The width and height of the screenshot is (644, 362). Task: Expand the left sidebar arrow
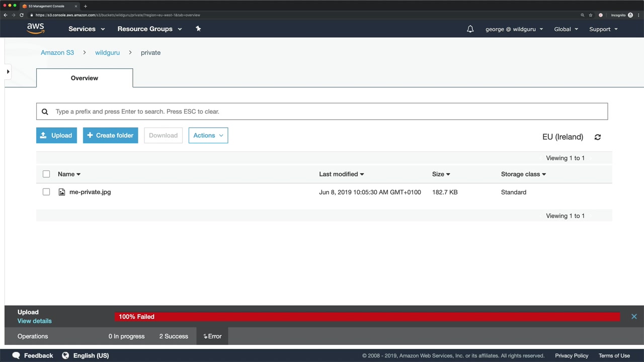tap(8, 72)
